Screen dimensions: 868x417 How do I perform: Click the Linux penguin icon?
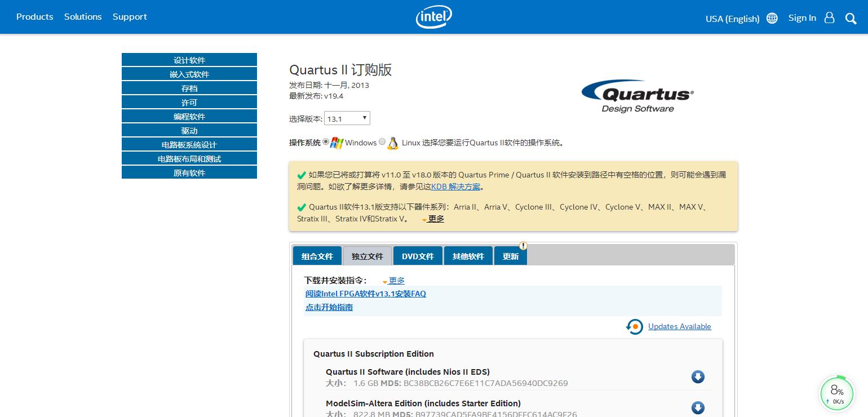(x=393, y=143)
